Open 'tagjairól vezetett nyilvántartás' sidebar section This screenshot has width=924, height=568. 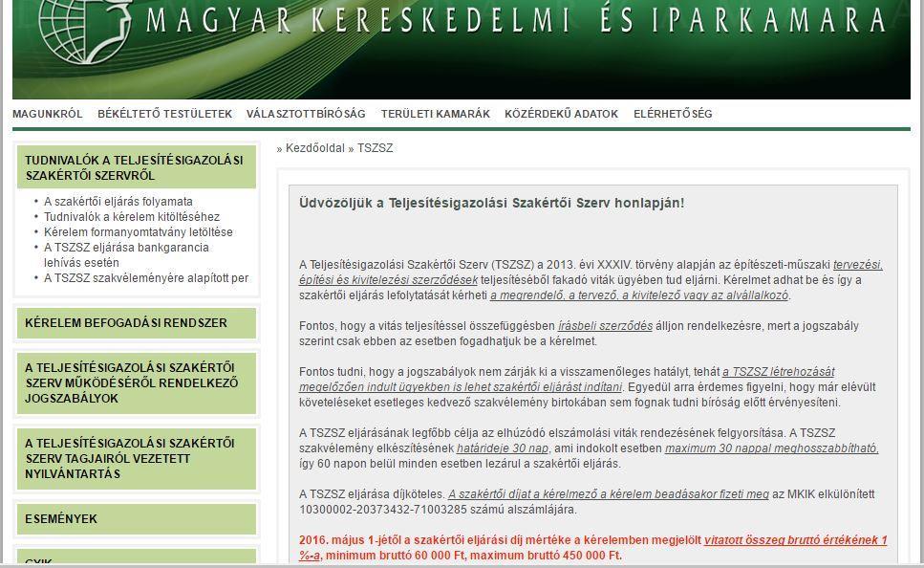[137, 459]
